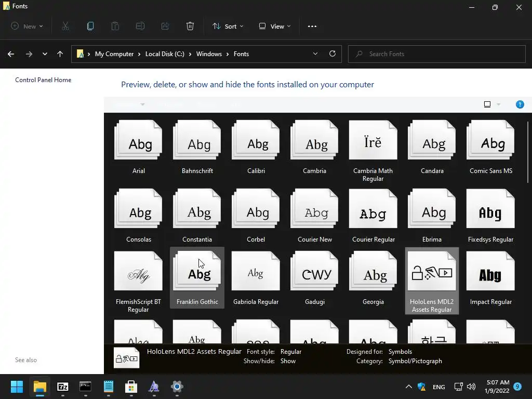The width and height of the screenshot is (532, 399).
Task: Open the volume speaker tray icon
Action: click(471, 387)
